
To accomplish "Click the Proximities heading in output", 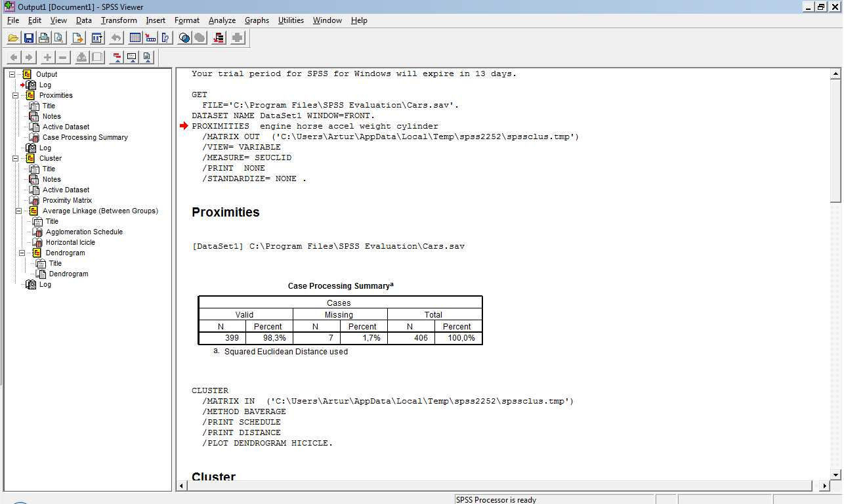I will [x=226, y=212].
